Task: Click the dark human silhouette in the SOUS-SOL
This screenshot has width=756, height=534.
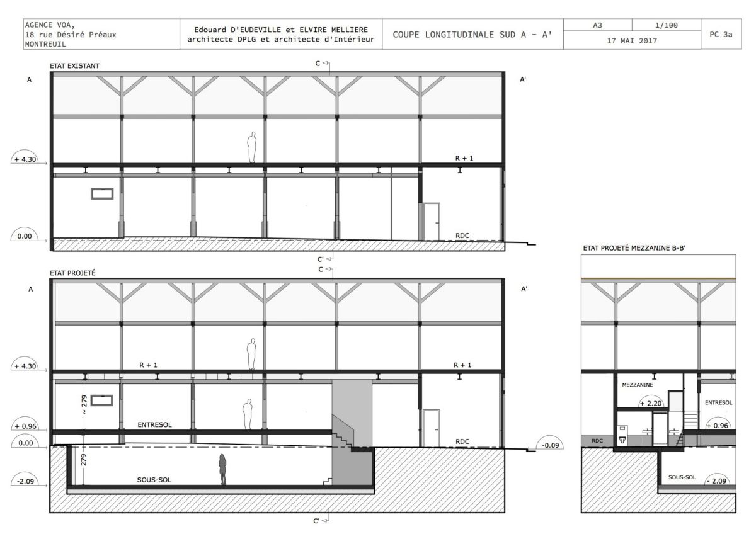Action: pyautogui.click(x=222, y=470)
